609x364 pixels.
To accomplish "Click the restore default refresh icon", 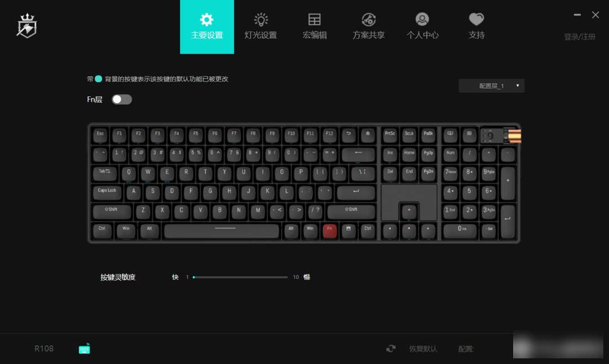I will pos(391,348).
